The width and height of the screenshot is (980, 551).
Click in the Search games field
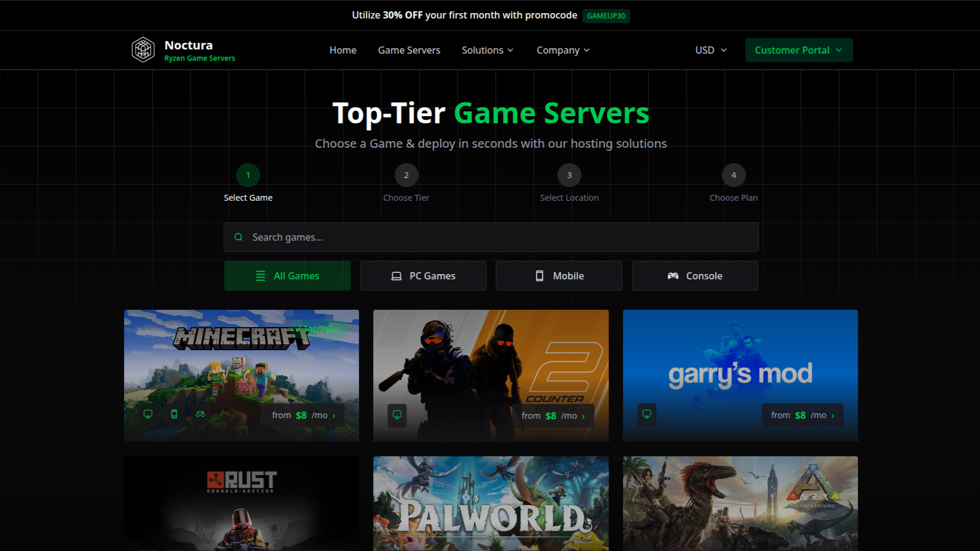tap(501, 237)
